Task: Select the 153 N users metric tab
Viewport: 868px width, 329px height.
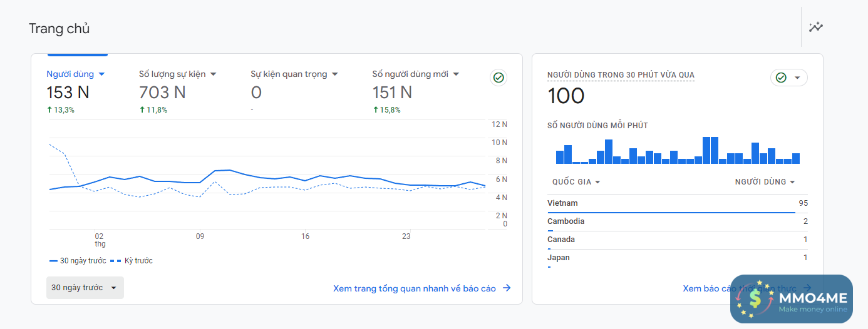Action: tap(68, 93)
